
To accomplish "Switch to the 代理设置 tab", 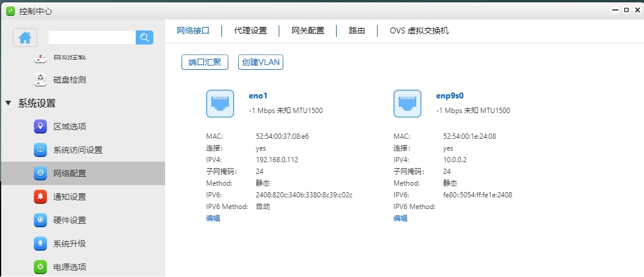I will point(251,31).
